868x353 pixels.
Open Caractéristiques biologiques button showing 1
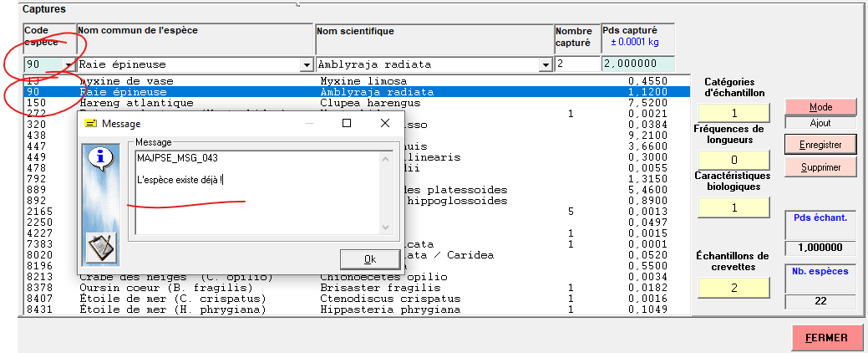click(734, 207)
